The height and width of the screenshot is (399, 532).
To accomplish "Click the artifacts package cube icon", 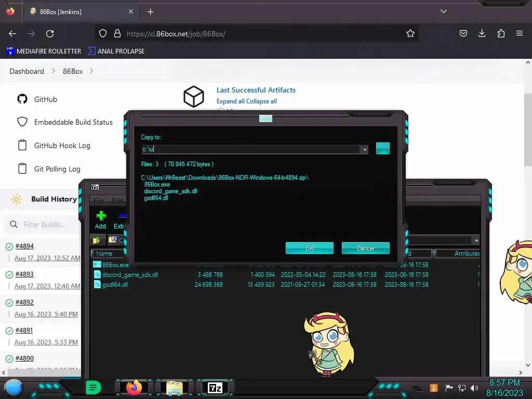I will [193, 97].
